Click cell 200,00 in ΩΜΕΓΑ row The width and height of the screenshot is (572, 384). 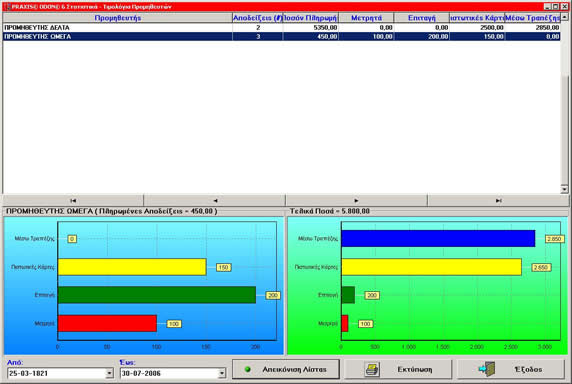pyautogui.click(x=438, y=36)
